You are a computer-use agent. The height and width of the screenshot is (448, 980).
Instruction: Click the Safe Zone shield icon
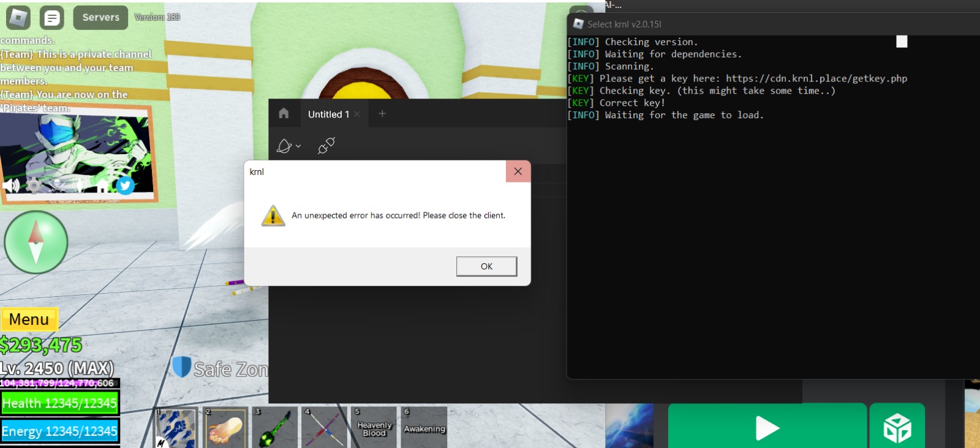pyautogui.click(x=181, y=367)
